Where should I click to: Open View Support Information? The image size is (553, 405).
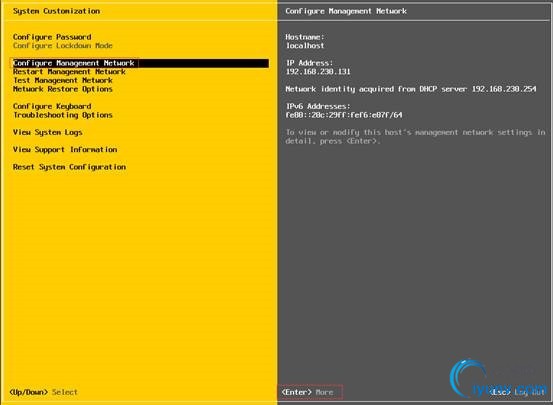65,150
